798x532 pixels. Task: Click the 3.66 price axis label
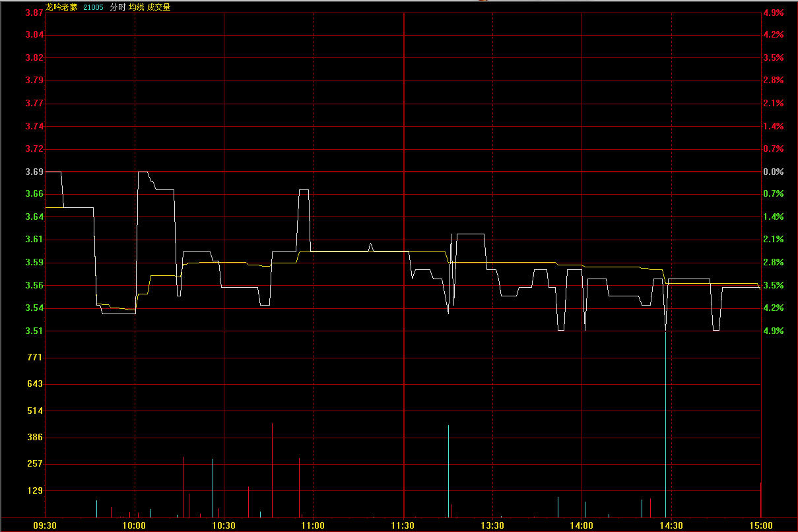(34, 193)
